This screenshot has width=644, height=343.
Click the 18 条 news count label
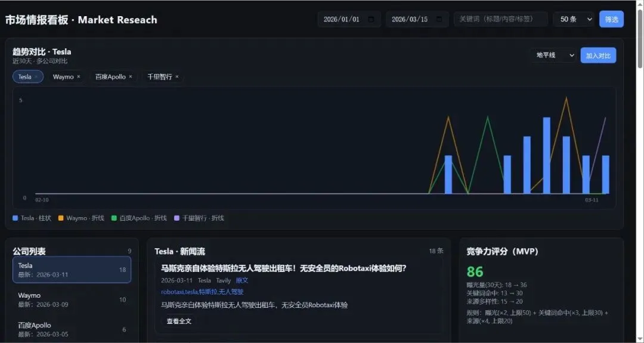(x=436, y=251)
